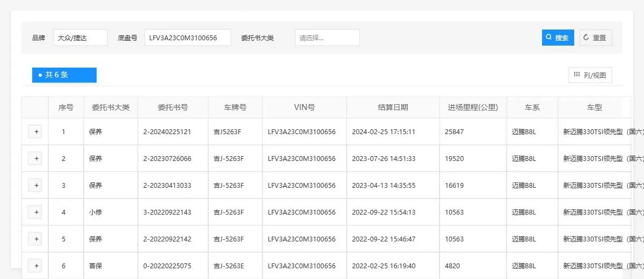Screen dimensions: 644x279
Task: Expand row 6 首保 with plus button
Action: click(35, 266)
